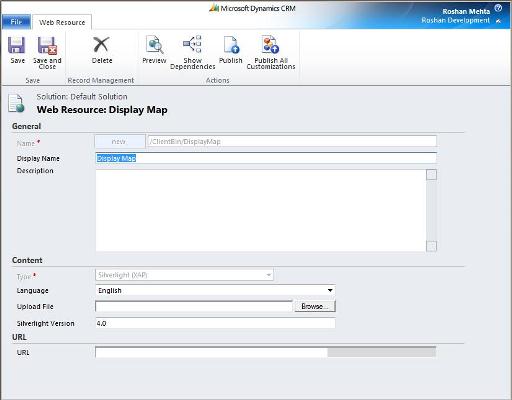
Task: Click the Description scrollbar down arrow
Action: [431, 246]
